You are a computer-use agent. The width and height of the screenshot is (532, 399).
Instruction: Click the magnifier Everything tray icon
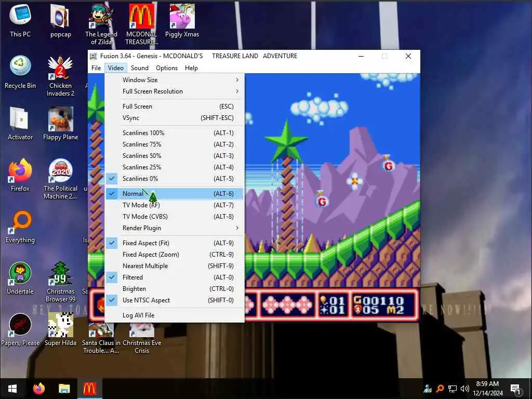click(440, 388)
